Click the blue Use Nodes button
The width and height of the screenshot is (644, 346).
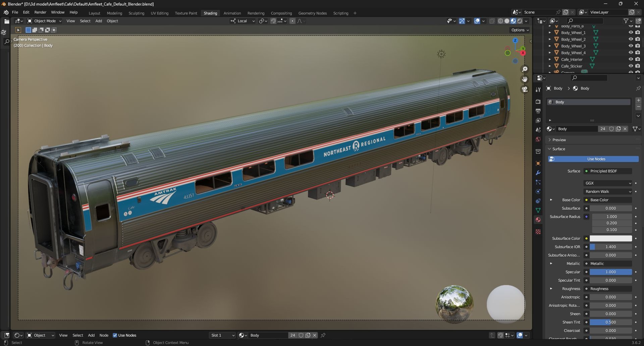593,159
